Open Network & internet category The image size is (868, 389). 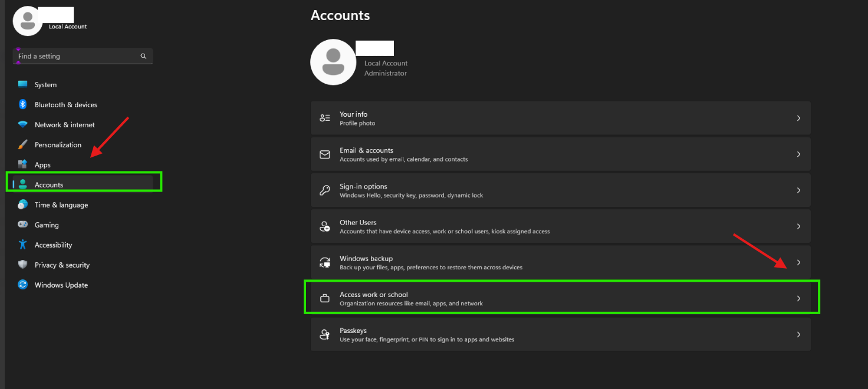tap(65, 125)
